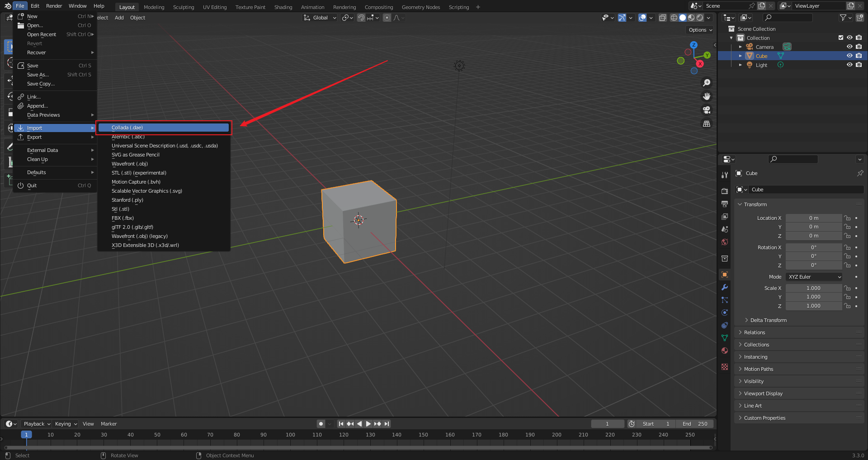Image resolution: width=868 pixels, height=460 pixels.
Task: Open the Render menu in top bar
Action: 54,6
